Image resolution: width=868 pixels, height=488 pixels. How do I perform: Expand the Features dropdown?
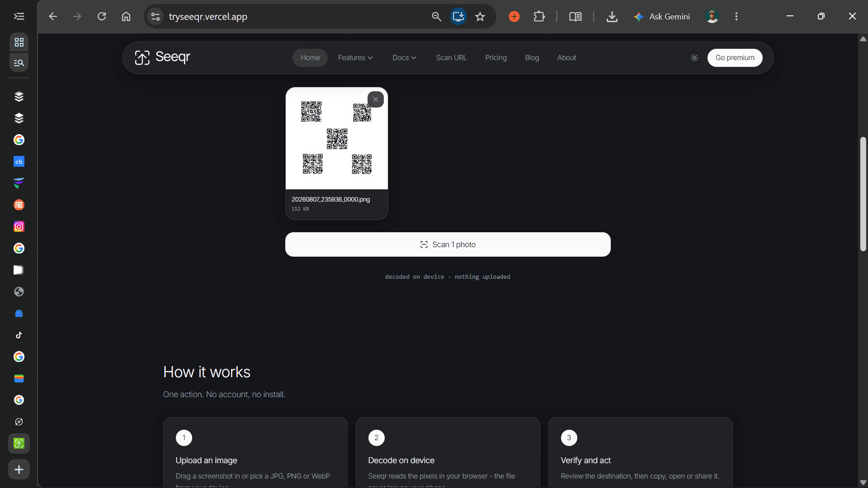[355, 58]
